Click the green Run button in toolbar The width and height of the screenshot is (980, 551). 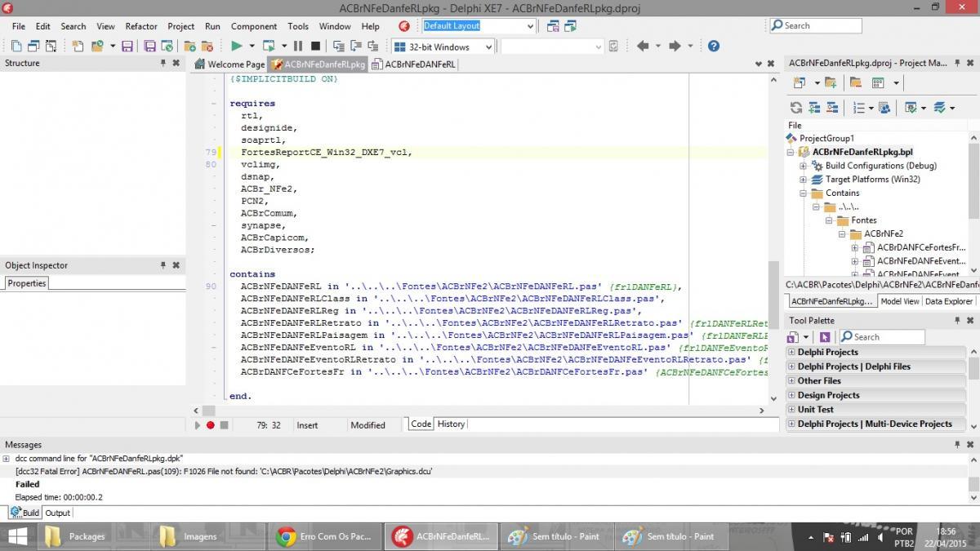tap(237, 47)
